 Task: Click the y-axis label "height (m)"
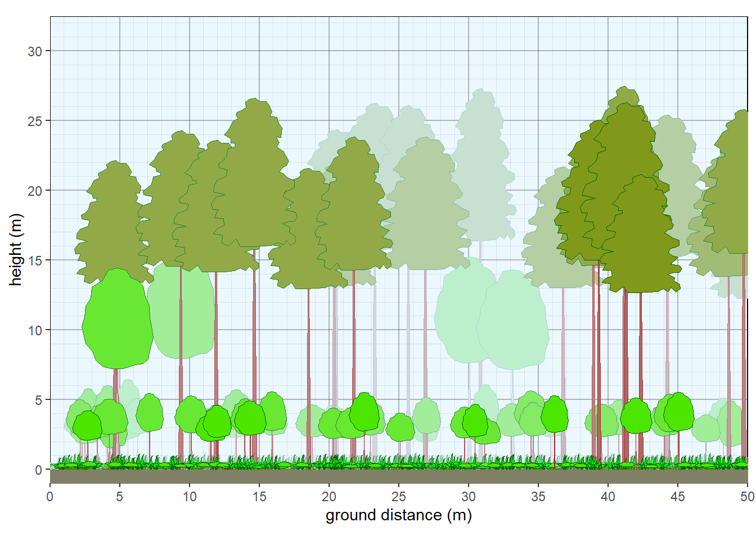[16, 250]
